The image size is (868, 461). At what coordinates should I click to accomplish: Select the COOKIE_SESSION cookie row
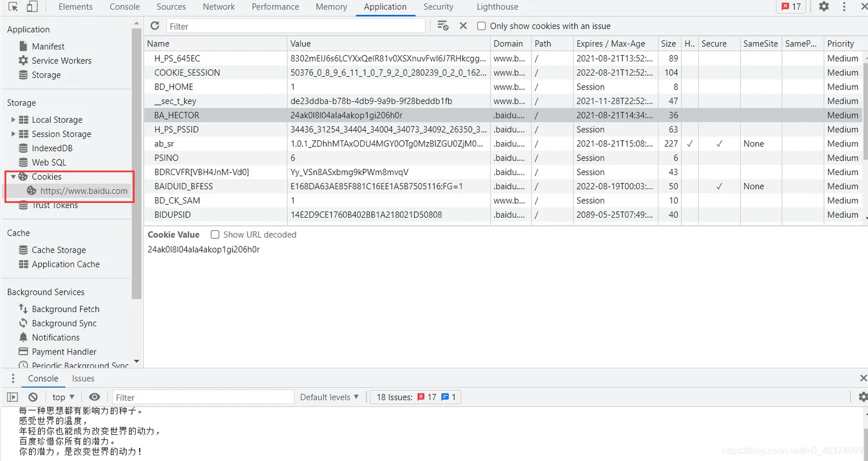(x=503, y=72)
